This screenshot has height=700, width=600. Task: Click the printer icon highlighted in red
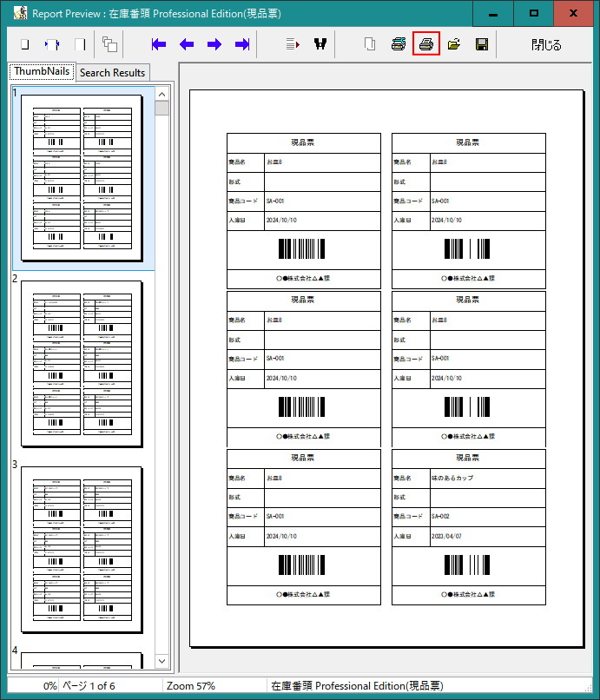pyautogui.click(x=425, y=44)
